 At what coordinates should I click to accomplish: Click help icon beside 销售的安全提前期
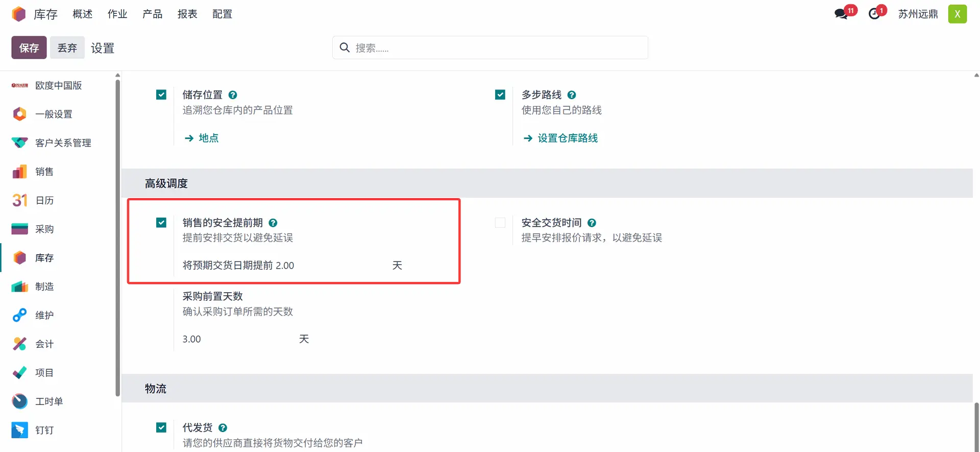[x=273, y=223]
